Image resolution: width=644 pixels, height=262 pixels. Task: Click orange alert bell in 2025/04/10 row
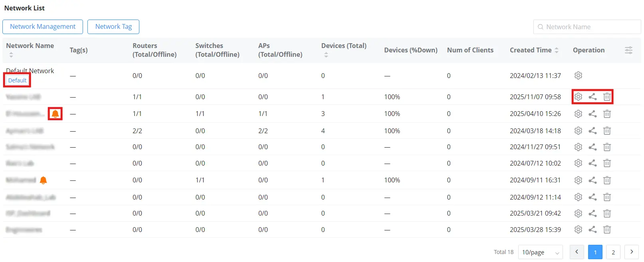point(55,114)
